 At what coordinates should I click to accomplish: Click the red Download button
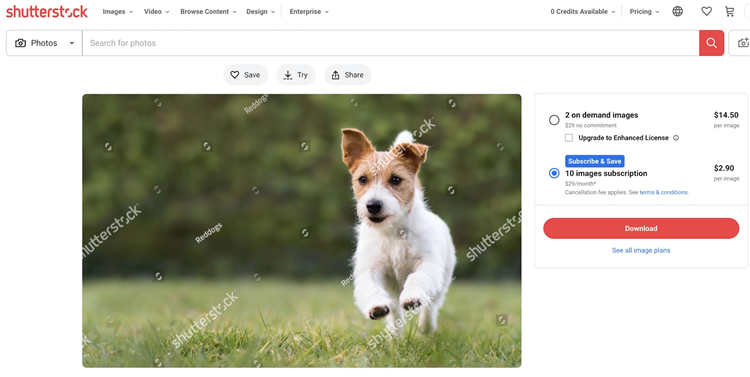[641, 229]
